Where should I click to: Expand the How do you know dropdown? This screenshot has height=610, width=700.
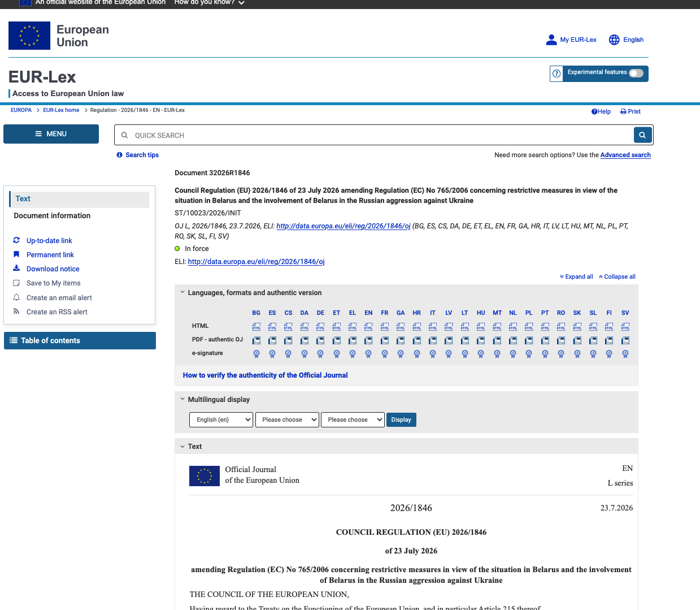pyautogui.click(x=209, y=2)
